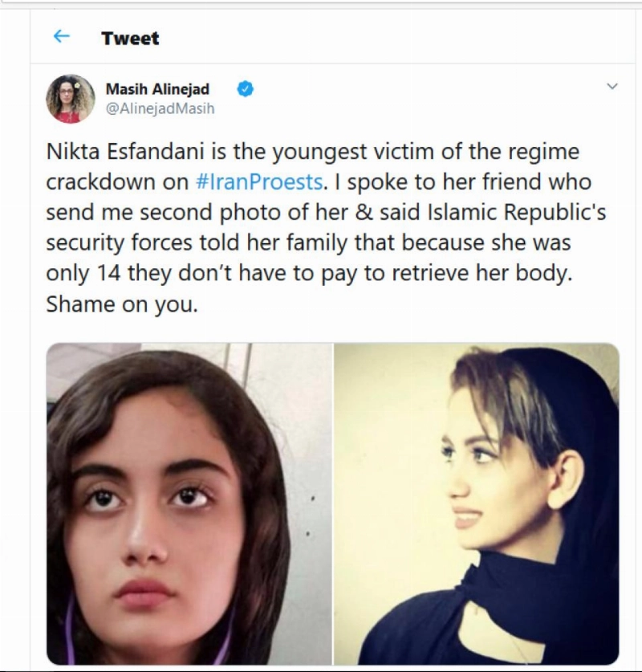
Task: Open the @AlinejadMasih handle
Action: [160, 108]
